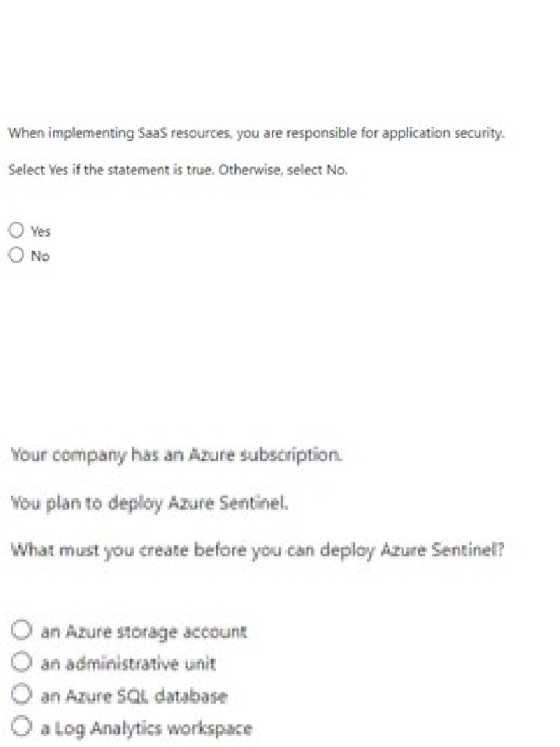The image size is (560, 747).
Task: Click the 'an administrative unit' option label
Action: click(x=128, y=664)
